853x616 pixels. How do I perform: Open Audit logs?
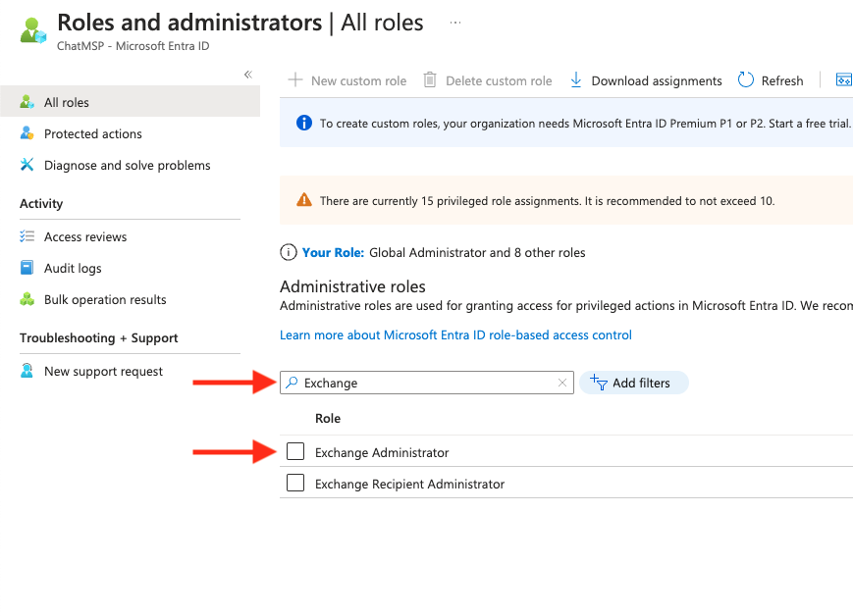(x=73, y=269)
